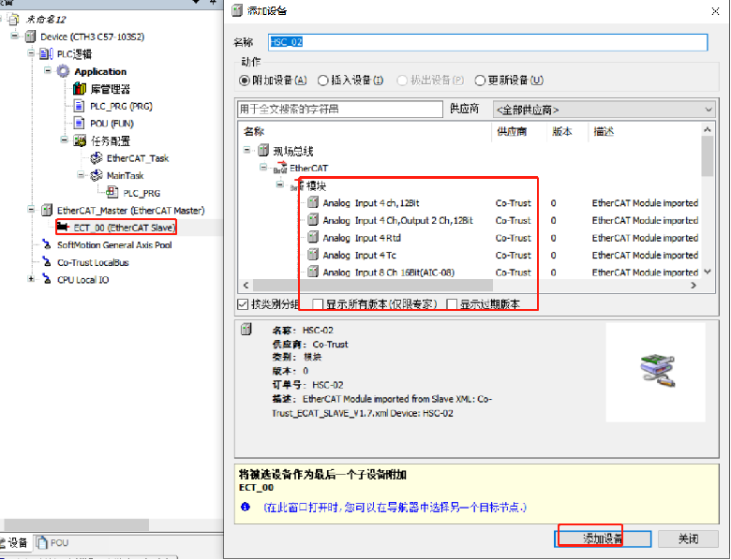Click the Co-Trust LocalBus icon
The image size is (731, 560).
tap(47, 262)
